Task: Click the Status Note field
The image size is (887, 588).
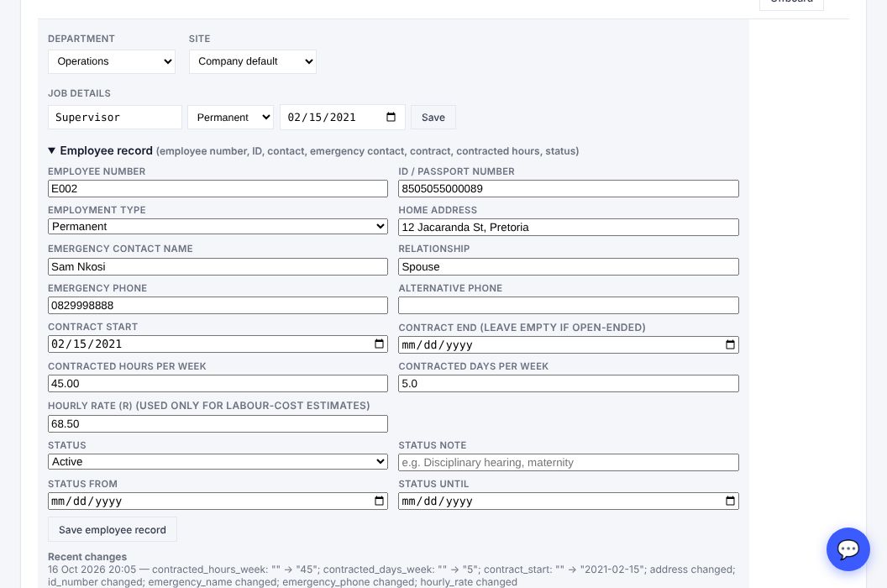Action: (569, 462)
